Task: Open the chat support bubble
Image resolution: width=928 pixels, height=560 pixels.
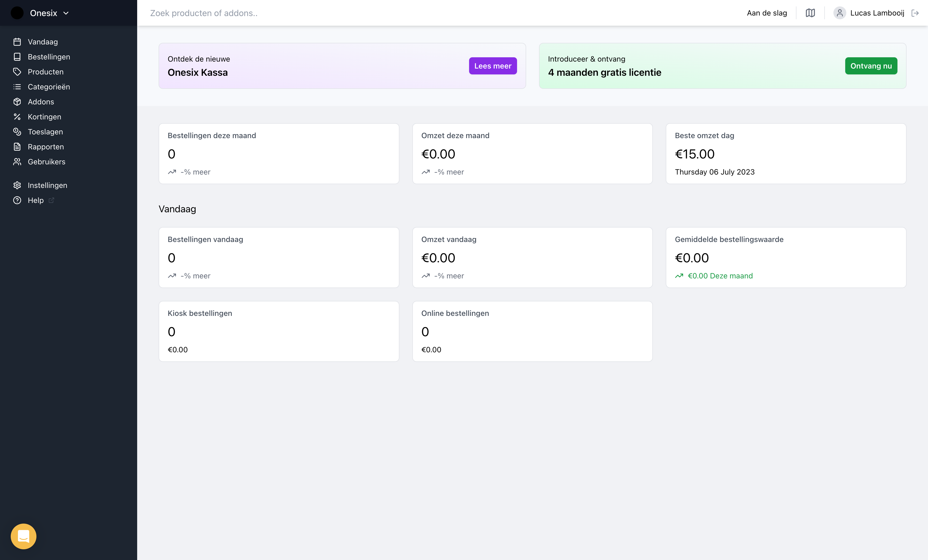Action: click(23, 536)
